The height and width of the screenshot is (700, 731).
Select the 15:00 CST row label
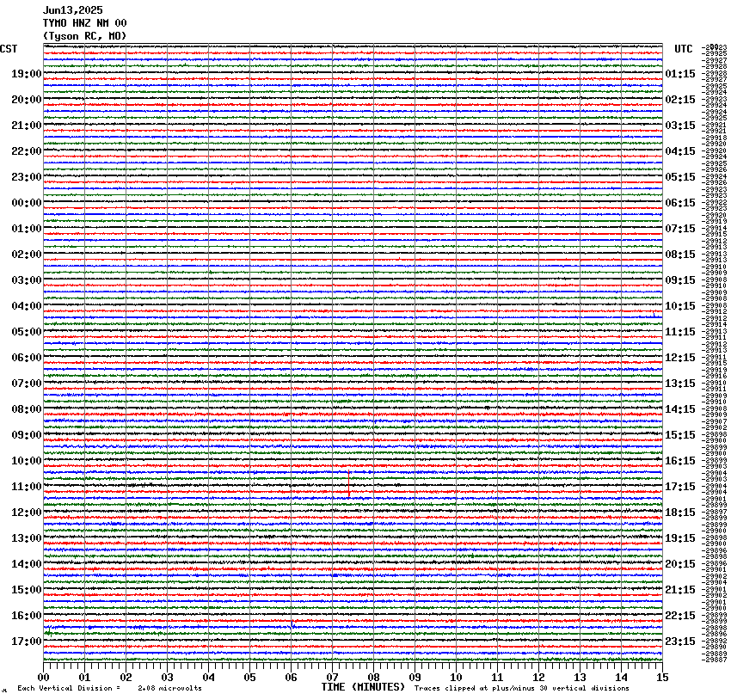[x=27, y=590]
